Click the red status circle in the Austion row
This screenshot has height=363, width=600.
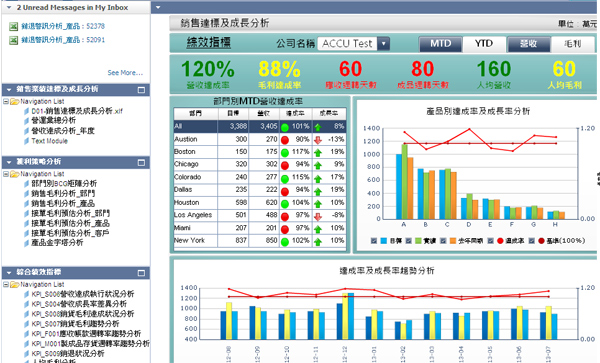(285, 140)
